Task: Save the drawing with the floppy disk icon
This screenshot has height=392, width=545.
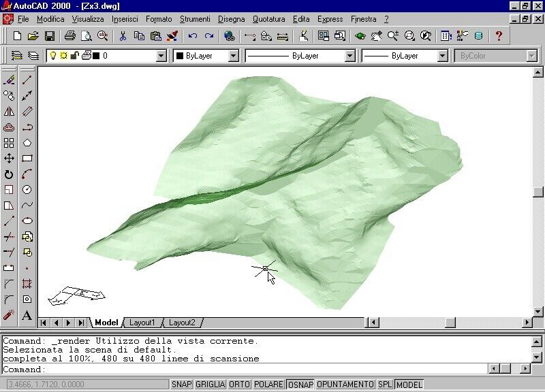Action: 50,36
